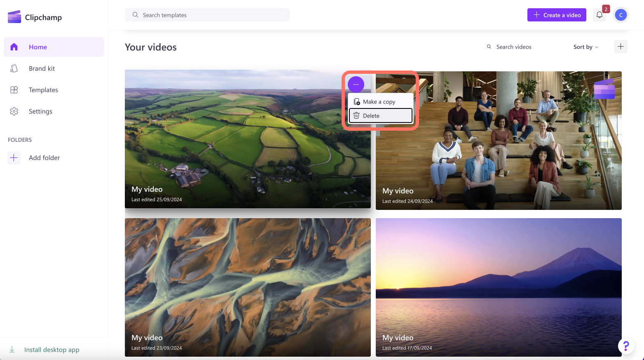This screenshot has height=360, width=644.
Task: Click the Install desktop app link
Action: [52, 350]
